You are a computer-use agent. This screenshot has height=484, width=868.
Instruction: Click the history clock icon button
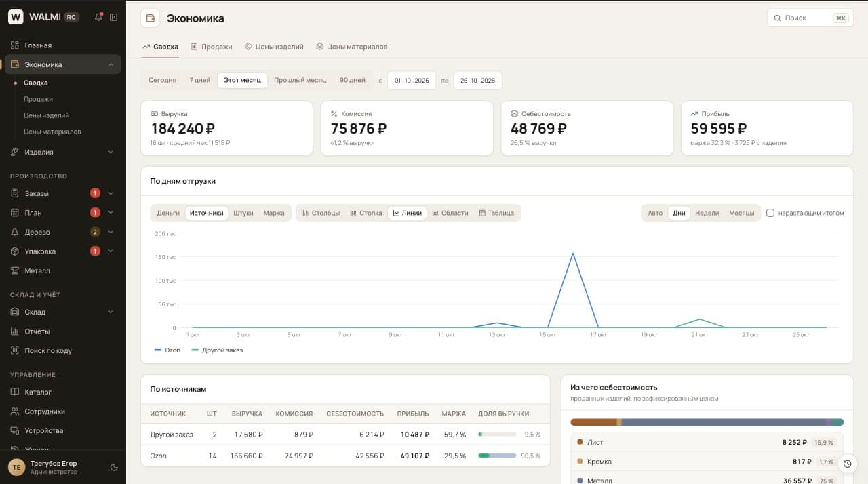coord(847,464)
